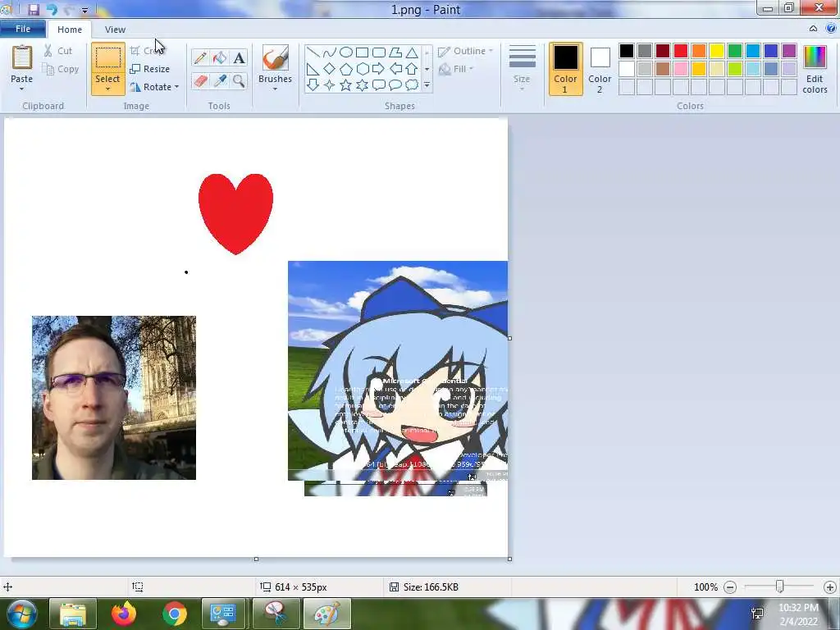Screen dimensions: 840x630
Task: Click the Undo arrow in title bar
Action: (x=52, y=10)
